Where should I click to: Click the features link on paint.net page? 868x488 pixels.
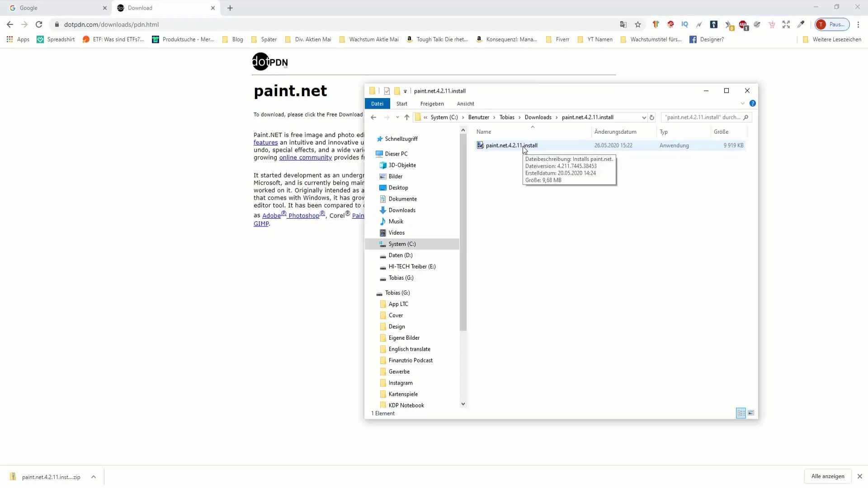265,142
